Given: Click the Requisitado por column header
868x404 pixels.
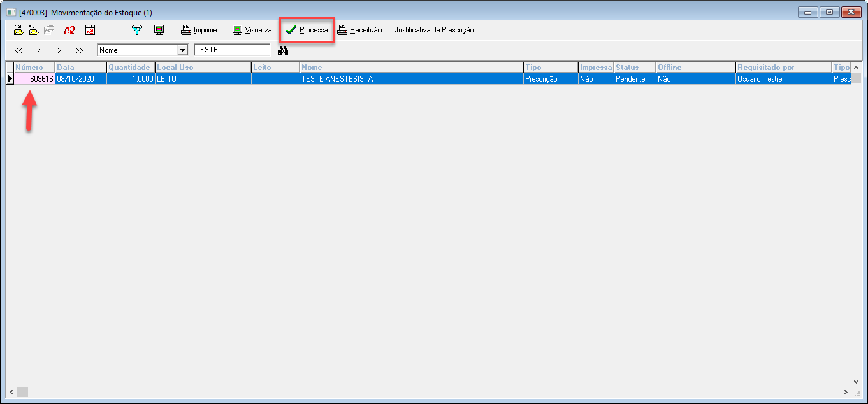Looking at the screenshot, I should click(x=784, y=68).
